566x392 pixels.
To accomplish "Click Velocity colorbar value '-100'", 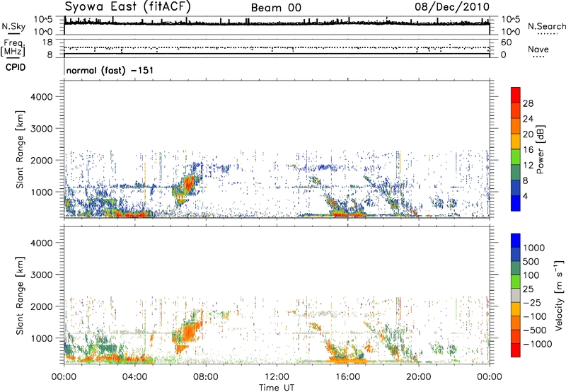I will coord(535,316).
